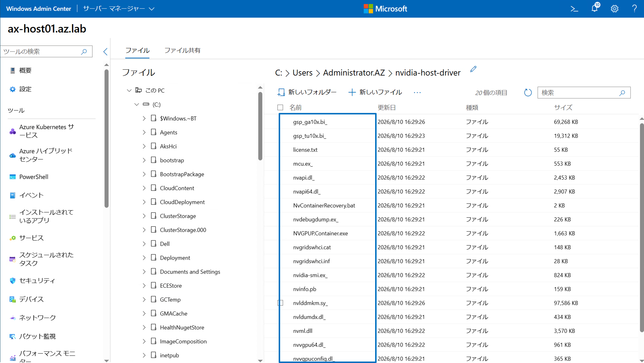Screen dimensions: 644x363
Task: Collapse the この PC tree node
Action: coord(129,91)
